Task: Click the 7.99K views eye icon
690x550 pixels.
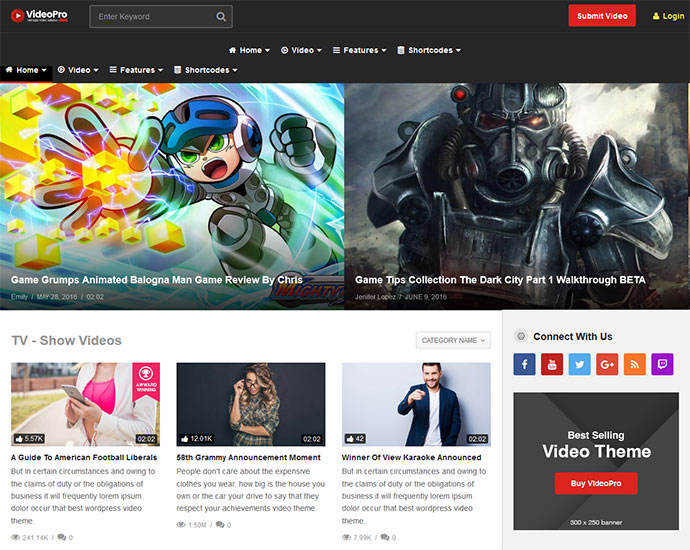Action: 346,538
